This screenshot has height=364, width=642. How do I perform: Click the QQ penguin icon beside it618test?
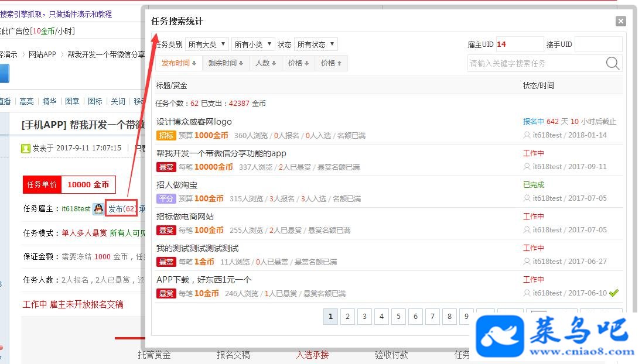click(x=98, y=209)
